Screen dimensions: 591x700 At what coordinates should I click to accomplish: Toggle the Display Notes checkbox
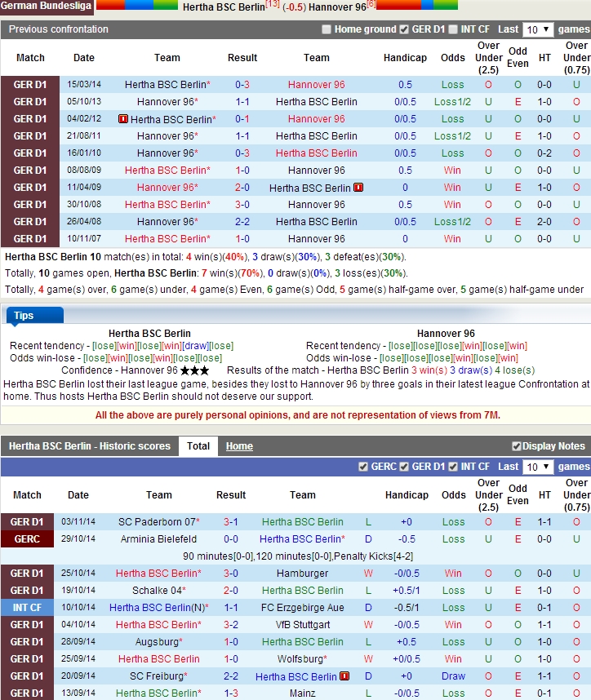[x=517, y=446]
